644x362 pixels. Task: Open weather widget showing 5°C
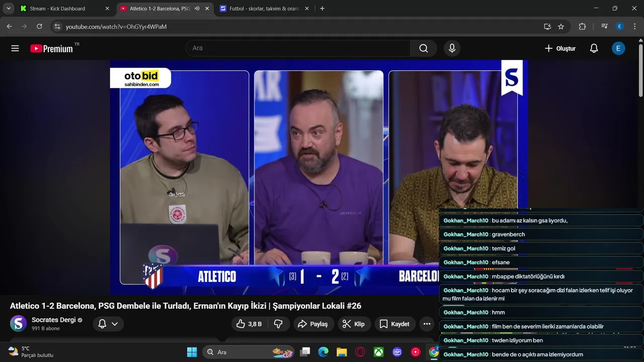click(30, 351)
